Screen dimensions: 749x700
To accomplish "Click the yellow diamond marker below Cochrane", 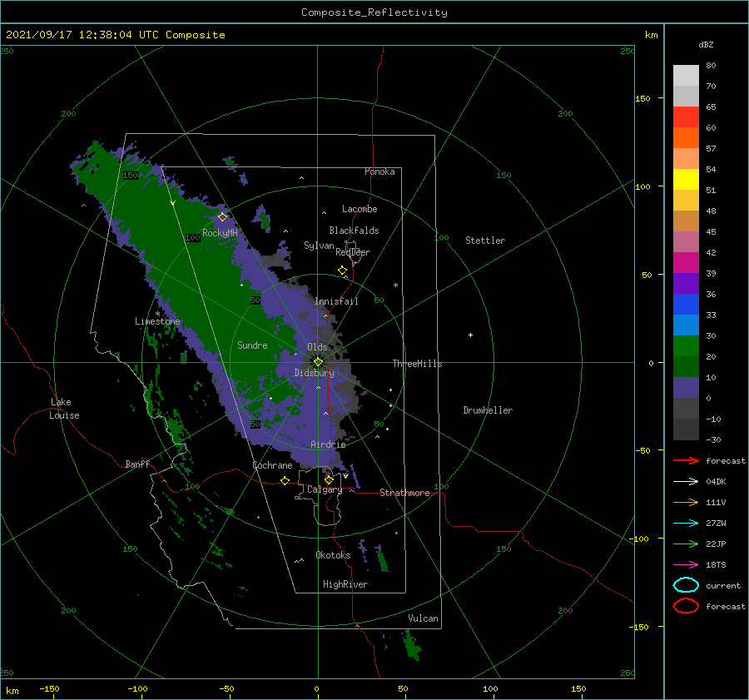I will tap(285, 481).
